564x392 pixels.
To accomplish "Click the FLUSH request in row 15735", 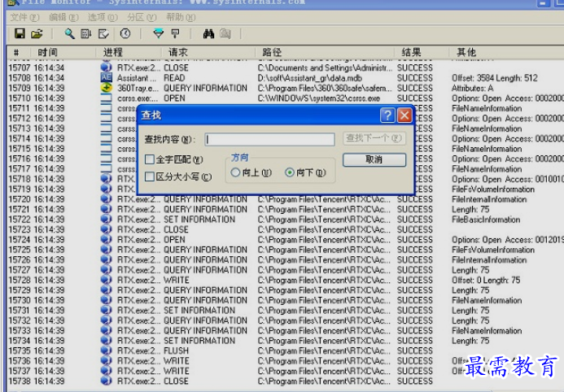I will point(176,351).
